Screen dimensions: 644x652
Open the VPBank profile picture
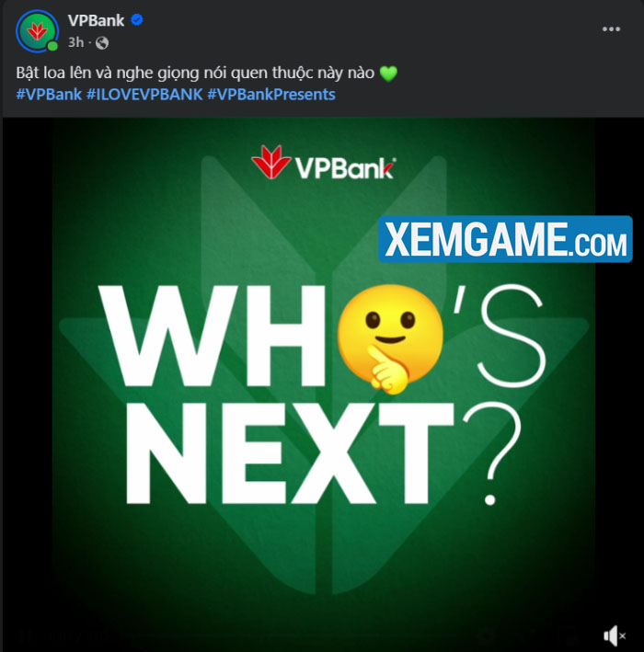pyautogui.click(x=37, y=31)
